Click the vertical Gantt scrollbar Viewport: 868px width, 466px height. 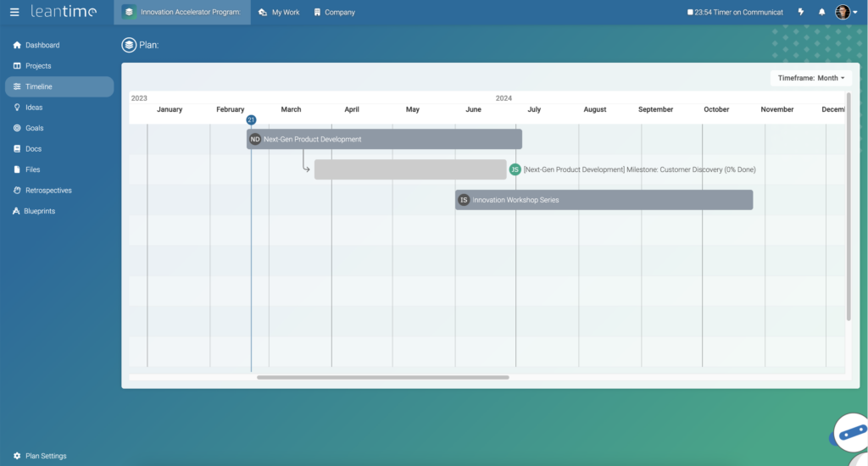pyautogui.click(x=849, y=207)
